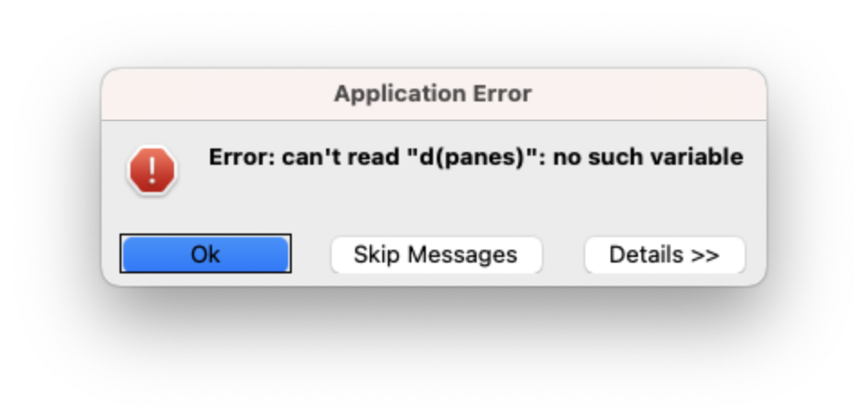
Task: Click the focused default Ok button
Action: coord(206,254)
